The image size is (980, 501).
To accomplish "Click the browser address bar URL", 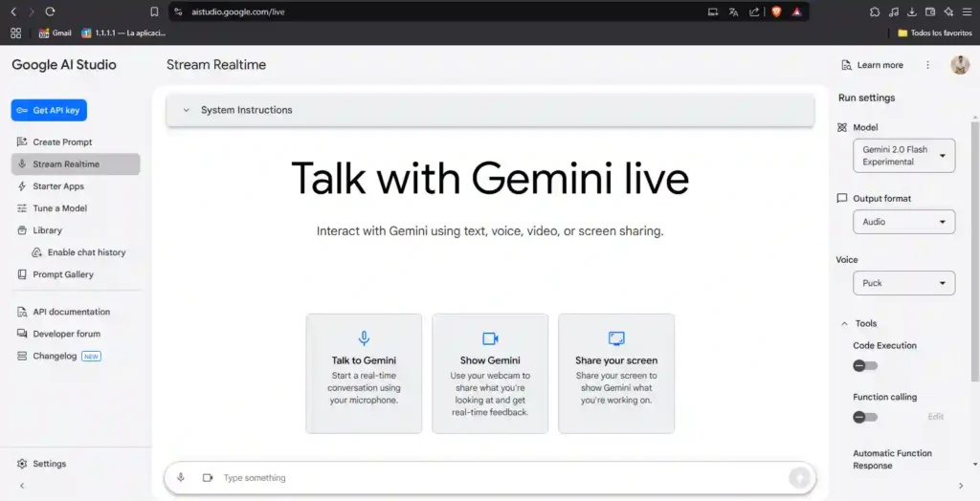I will [238, 11].
